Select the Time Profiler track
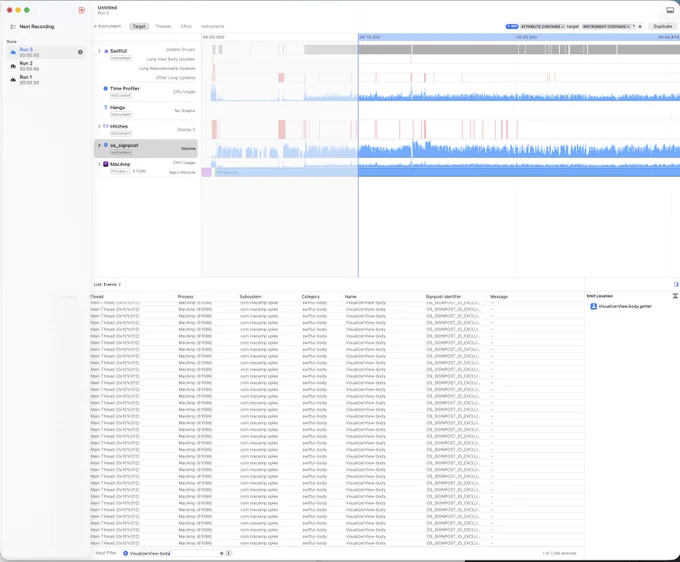Image resolution: width=680 pixels, height=562 pixels. 146,92
